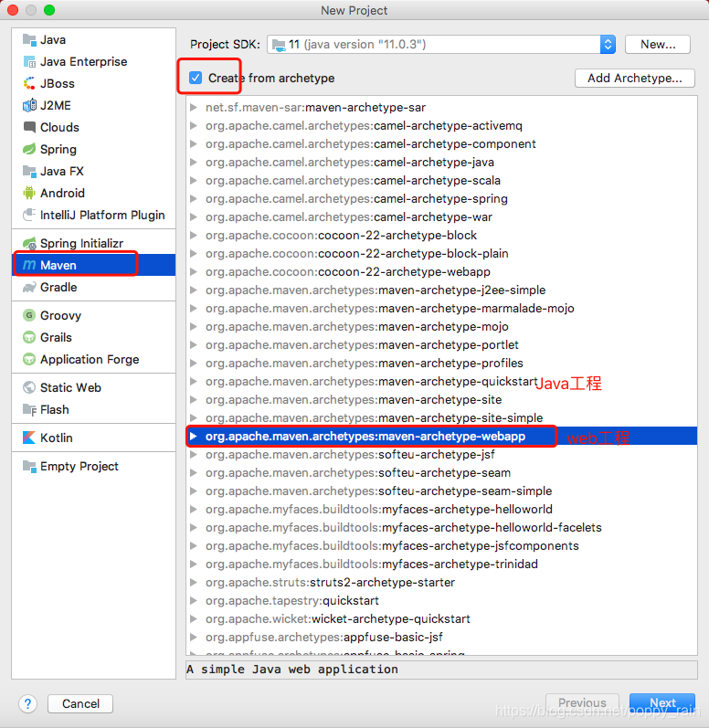The height and width of the screenshot is (728, 709).
Task: Expand myfaces-archetype-trinidad node
Action: [194, 564]
